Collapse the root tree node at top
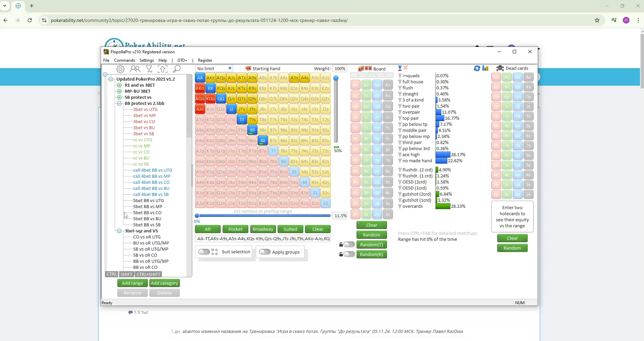The height and width of the screenshot is (341, 644). (105, 75)
